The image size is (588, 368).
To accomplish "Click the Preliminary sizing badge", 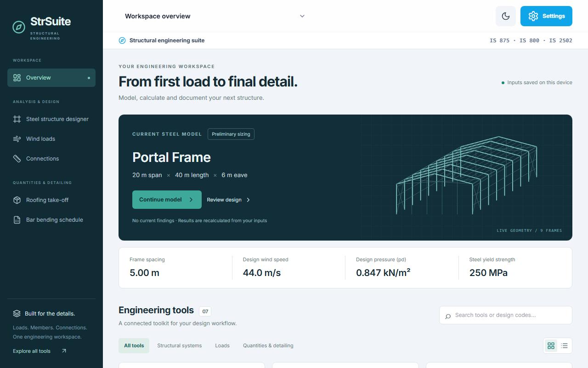I will [231, 134].
